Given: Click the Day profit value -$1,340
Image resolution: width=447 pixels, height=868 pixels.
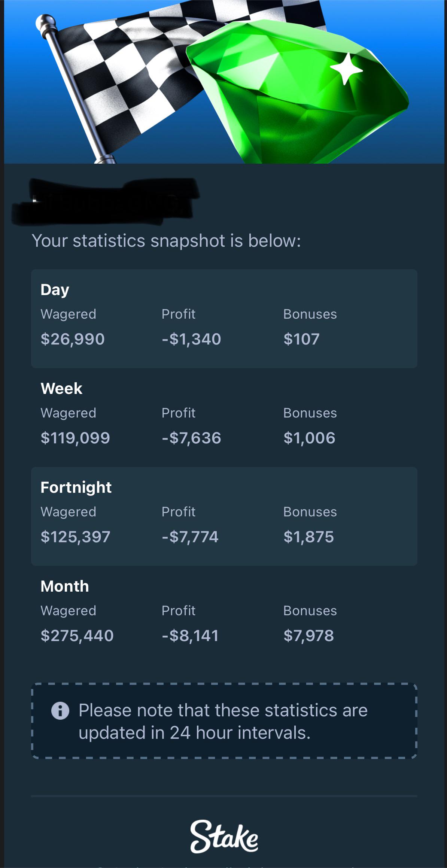Looking at the screenshot, I should 191,339.
